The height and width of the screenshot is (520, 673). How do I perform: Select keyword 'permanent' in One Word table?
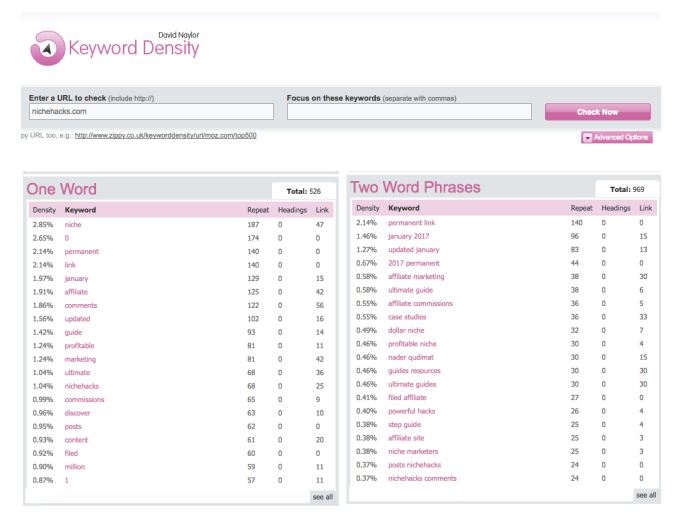pos(82,251)
